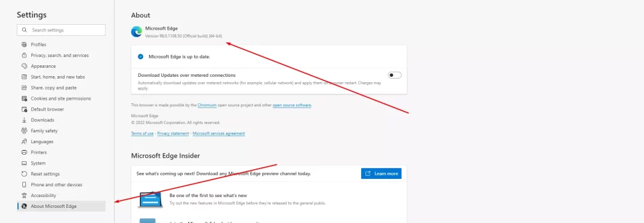Viewport: 644px width, 223px height.
Task: Click the Microsoft Edge Insider heading
Action: [x=165, y=156]
